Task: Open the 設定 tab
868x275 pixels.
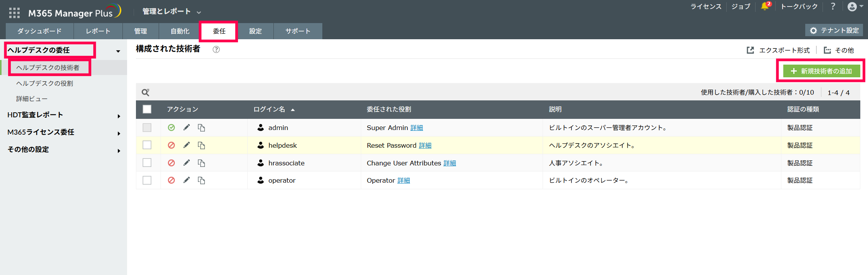Action: pyautogui.click(x=255, y=31)
